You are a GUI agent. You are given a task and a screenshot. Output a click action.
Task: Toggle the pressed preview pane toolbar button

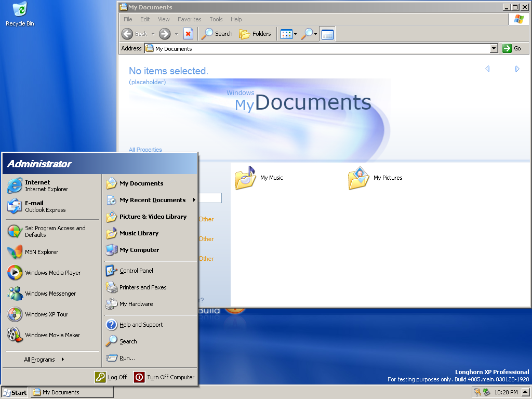327,34
